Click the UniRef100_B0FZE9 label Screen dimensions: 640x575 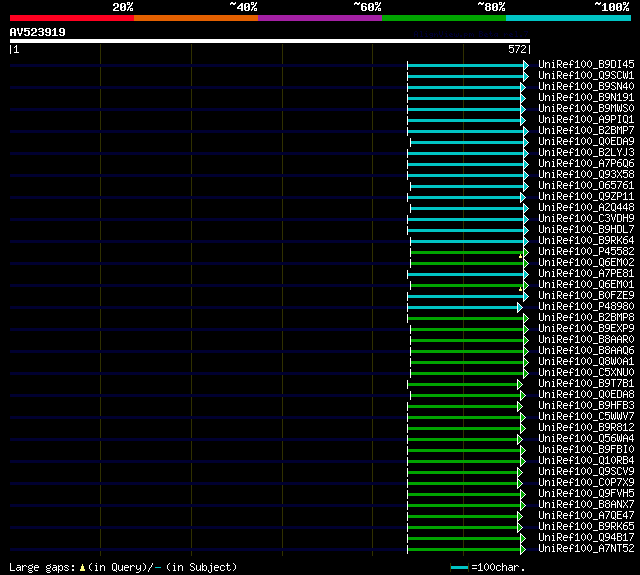click(x=586, y=296)
